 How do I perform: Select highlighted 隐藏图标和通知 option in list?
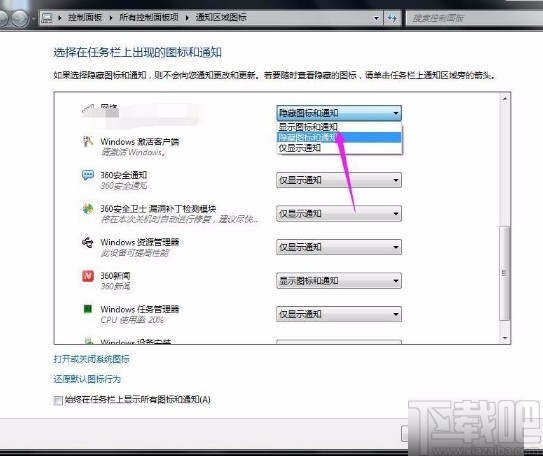click(x=339, y=137)
